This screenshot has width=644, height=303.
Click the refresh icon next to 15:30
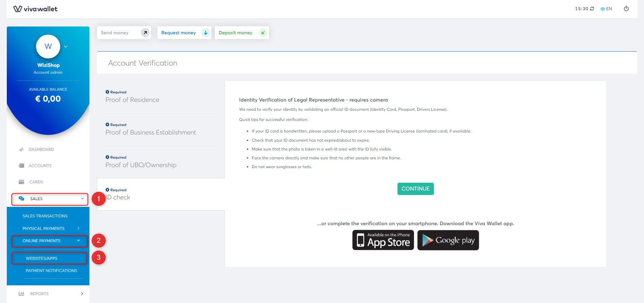(x=592, y=9)
